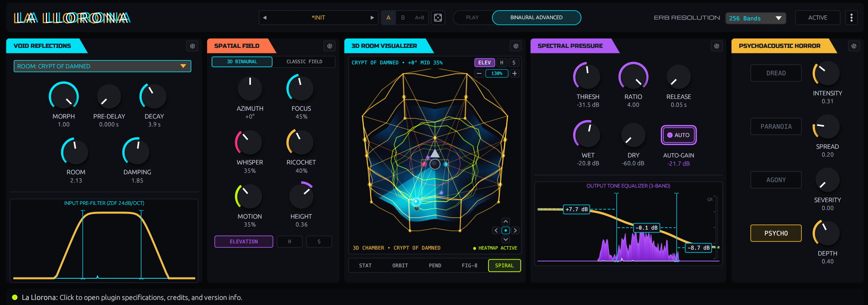This screenshot has width=868, height=305.
Task: Click the La Llorona logo
Action: [x=72, y=18]
